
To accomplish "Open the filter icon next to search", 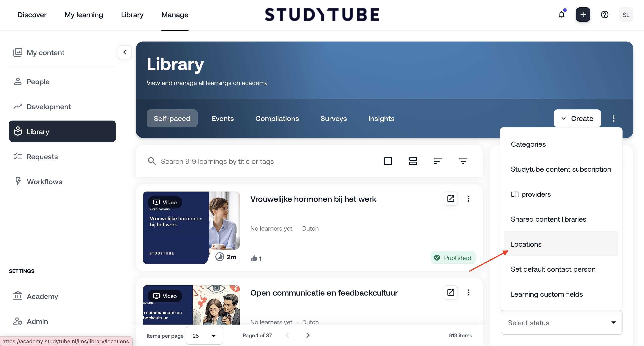I will [x=463, y=161].
